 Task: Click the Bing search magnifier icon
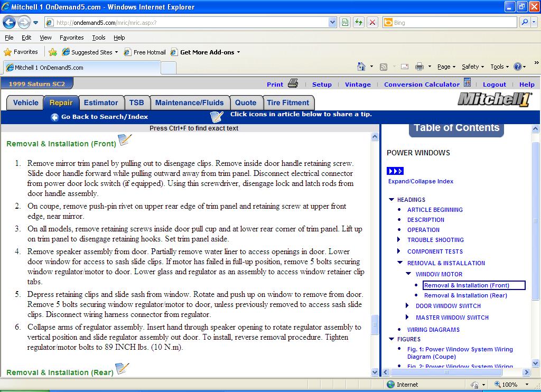click(x=525, y=22)
